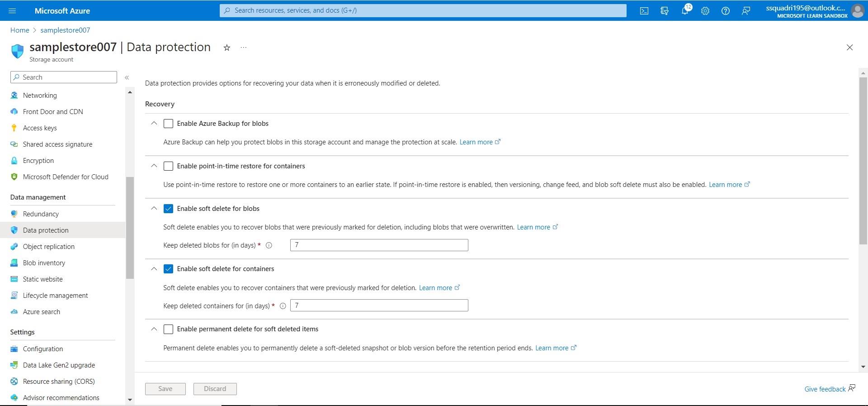The height and width of the screenshot is (406, 868).
Task: Click the user account avatar
Action: (x=858, y=10)
